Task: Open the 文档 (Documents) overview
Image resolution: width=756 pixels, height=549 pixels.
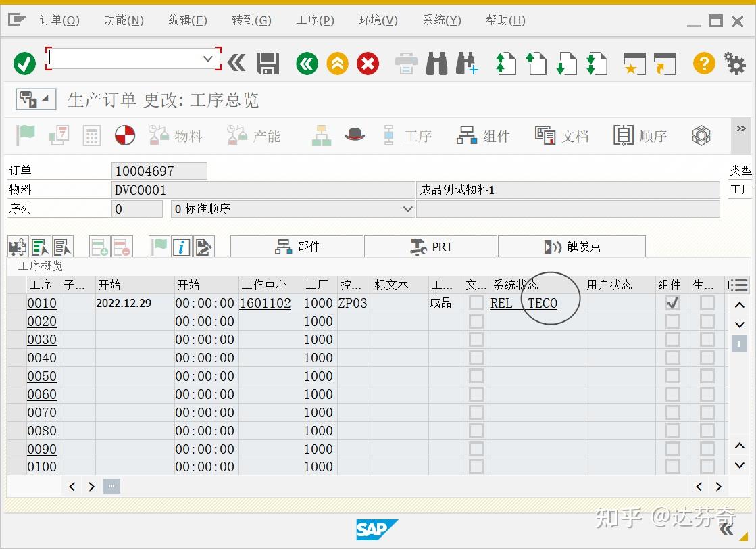Action: pos(562,135)
